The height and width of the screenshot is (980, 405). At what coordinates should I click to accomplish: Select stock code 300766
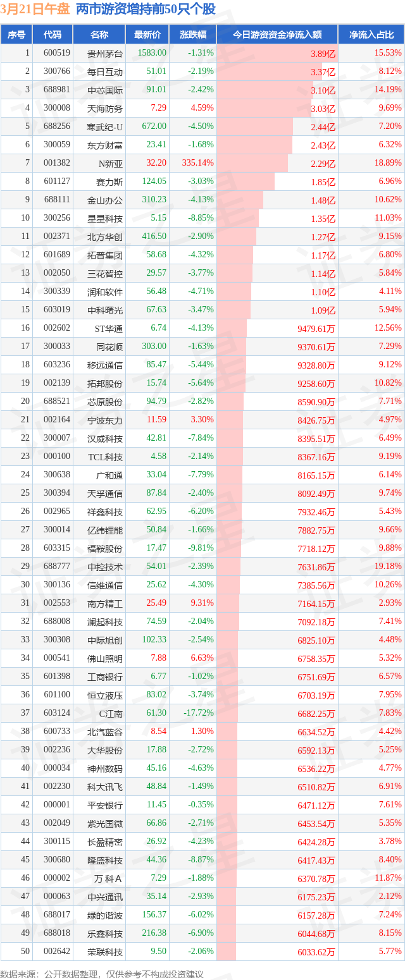click(x=57, y=71)
